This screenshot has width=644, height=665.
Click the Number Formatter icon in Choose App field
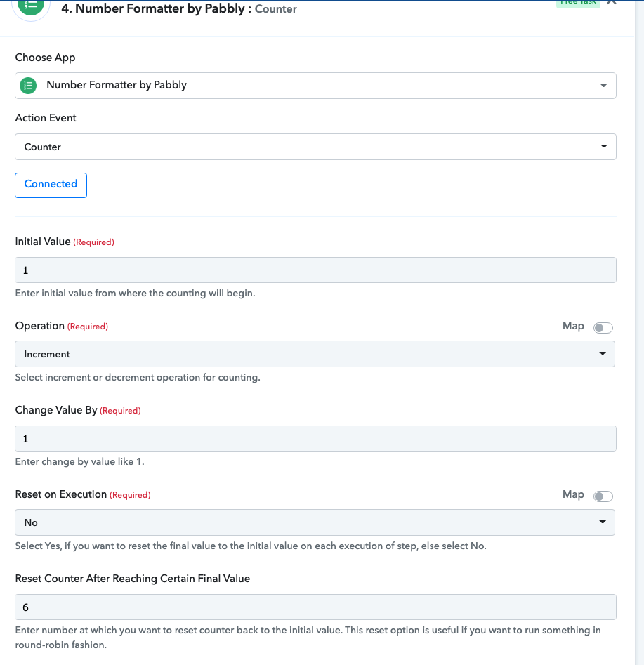pyautogui.click(x=28, y=86)
